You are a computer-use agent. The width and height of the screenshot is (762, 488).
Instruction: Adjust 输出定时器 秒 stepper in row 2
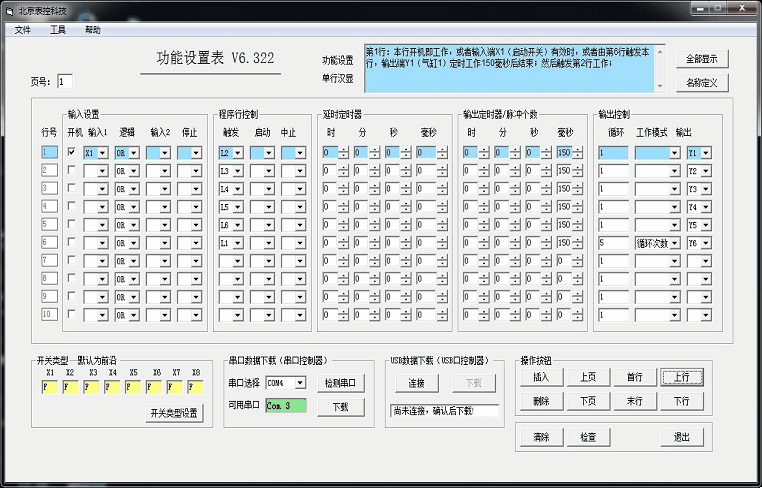[x=546, y=171]
